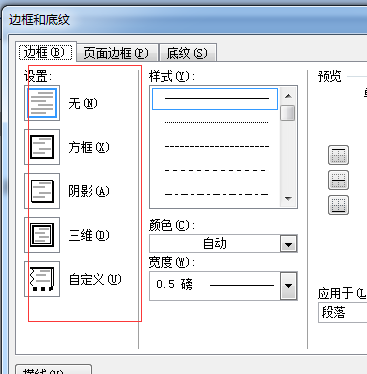This screenshot has width=367, height=374.
Task: Choose the 方框 (Box) border icon
Action: click(x=42, y=147)
